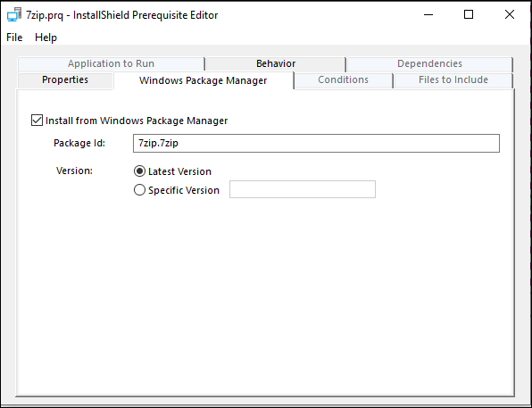The height and width of the screenshot is (408, 532).
Task: Click the Version label
Action: pyautogui.click(x=74, y=171)
